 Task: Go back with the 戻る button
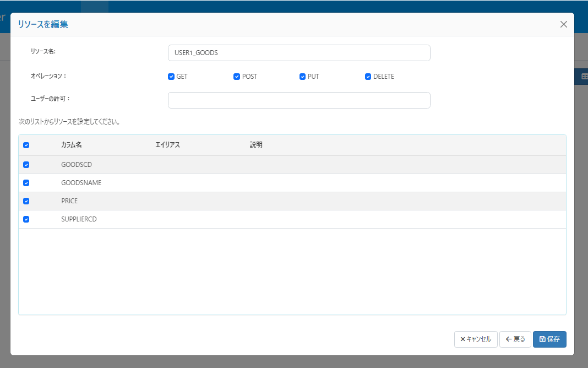tap(515, 339)
